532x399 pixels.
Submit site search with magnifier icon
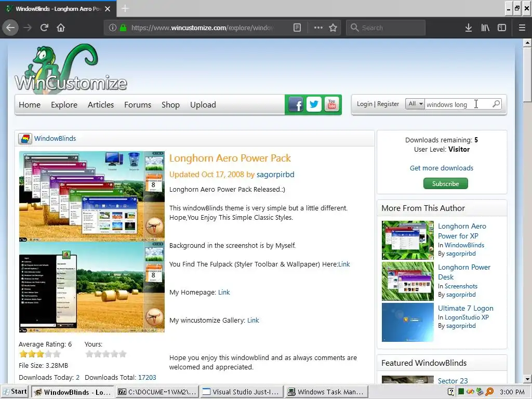[496, 104]
